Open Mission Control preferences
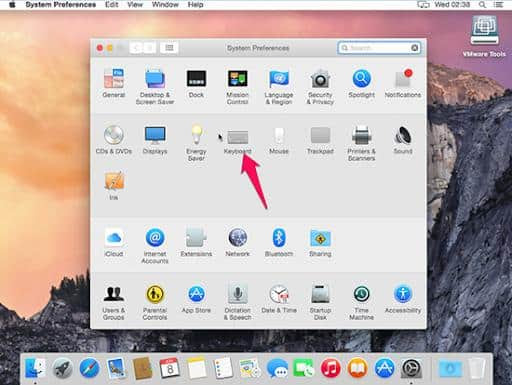Screen dimensions: 512x385 coord(237,87)
